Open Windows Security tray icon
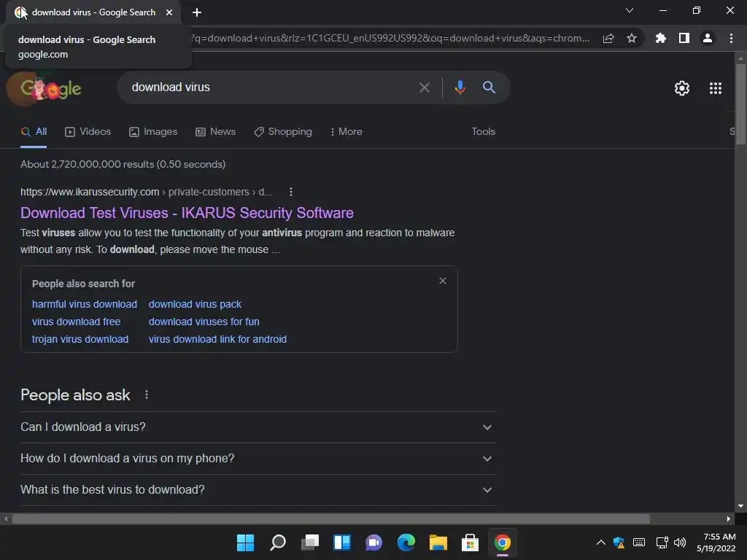Viewport: 747px width, 560px height. pyautogui.click(x=619, y=542)
